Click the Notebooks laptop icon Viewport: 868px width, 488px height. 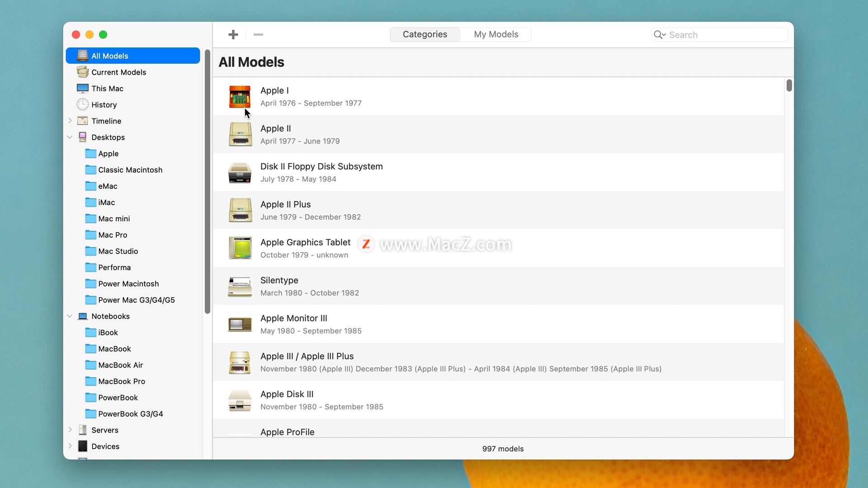point(83,316)
